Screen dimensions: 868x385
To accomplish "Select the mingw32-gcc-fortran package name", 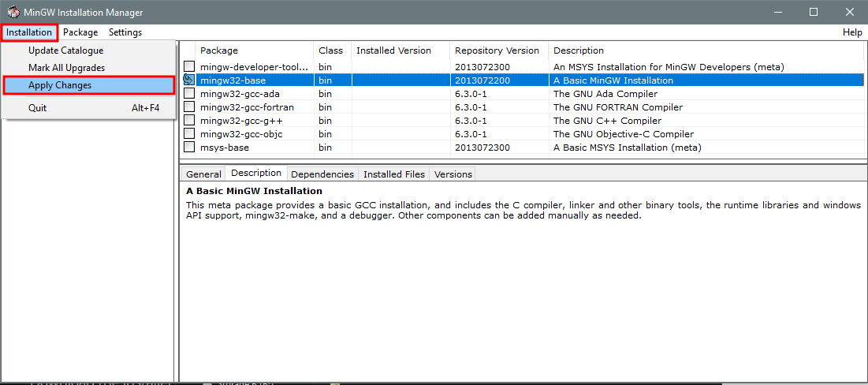I will point(247,107).
